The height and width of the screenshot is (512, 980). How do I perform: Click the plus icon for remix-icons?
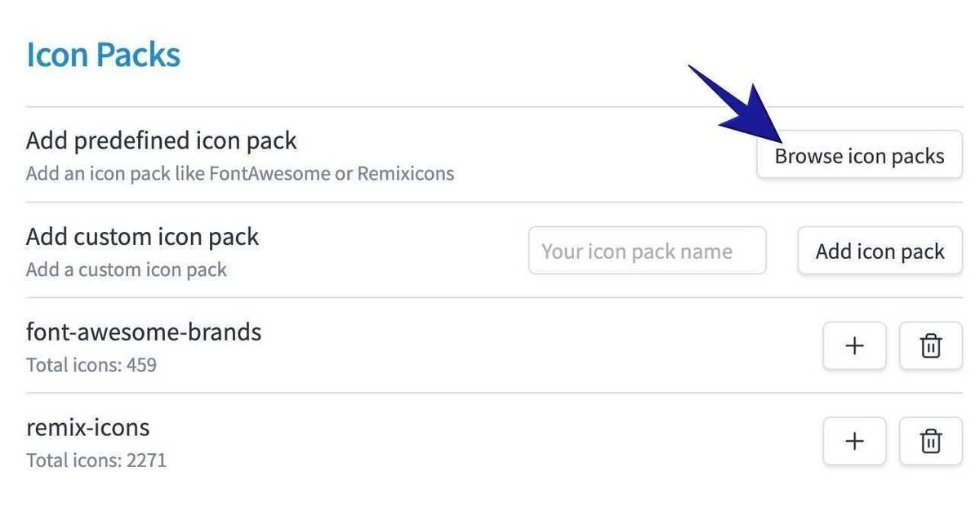click(854, 442)
